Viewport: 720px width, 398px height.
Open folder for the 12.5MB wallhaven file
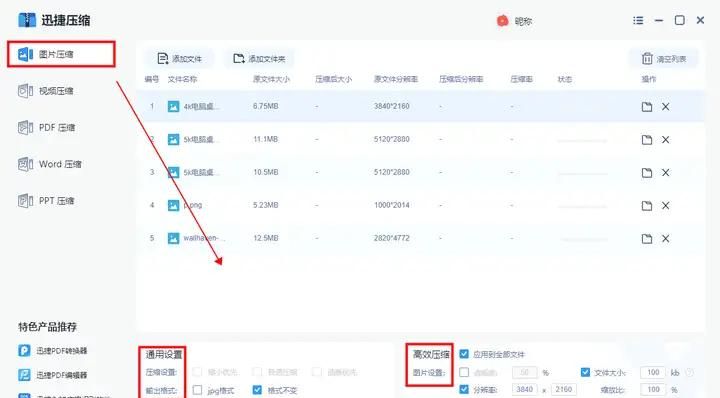tap(647, 239)
